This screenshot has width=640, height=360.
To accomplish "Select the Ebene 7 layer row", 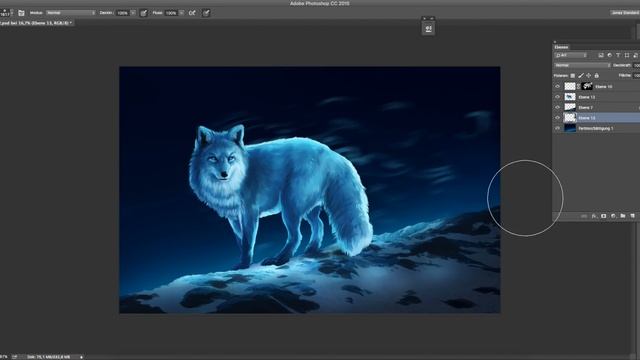I will [597, 107].
